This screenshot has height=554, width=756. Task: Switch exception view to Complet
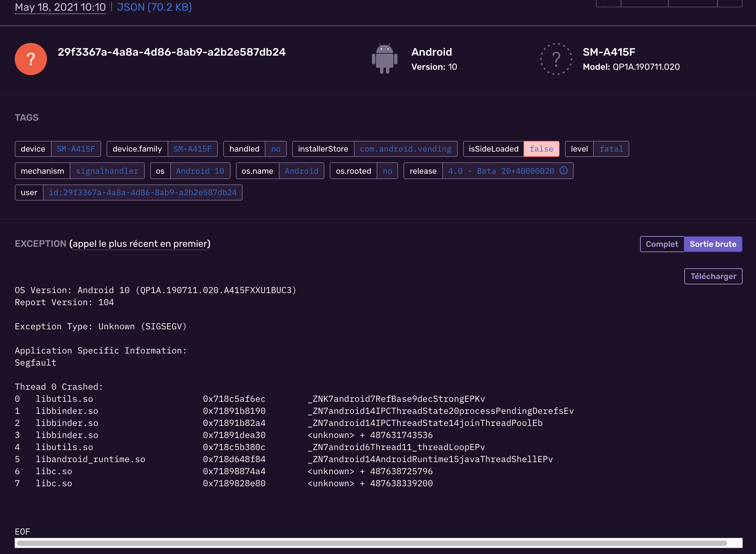point(661,244)
